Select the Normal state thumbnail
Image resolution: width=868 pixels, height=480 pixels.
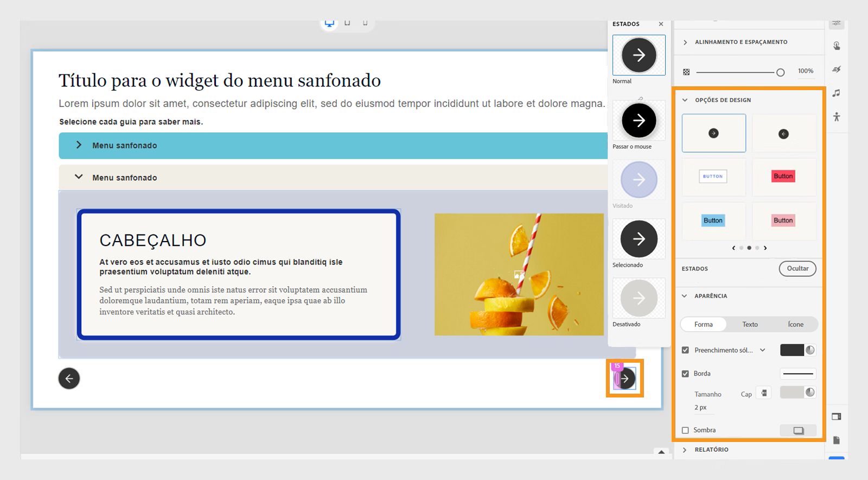point(639,55)
